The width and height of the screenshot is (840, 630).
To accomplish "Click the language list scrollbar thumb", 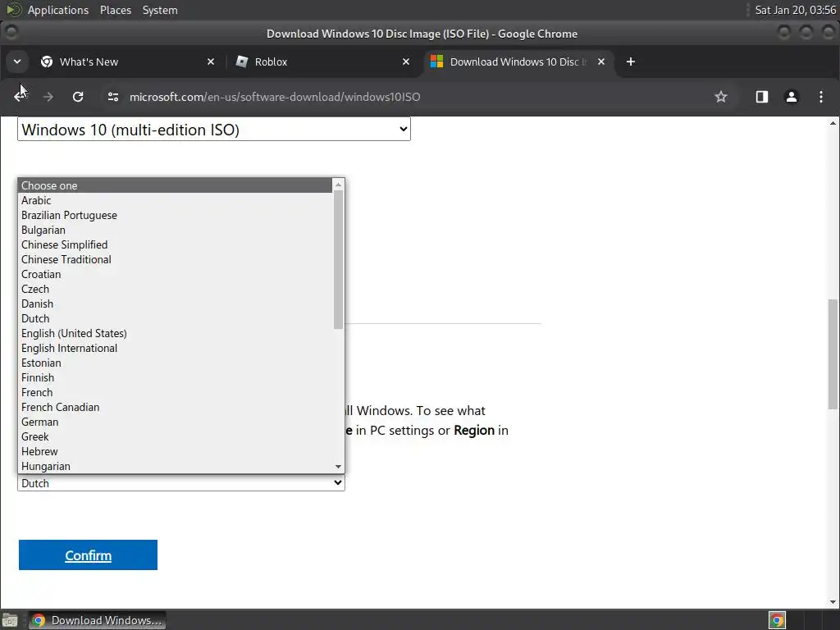I will [338, 260].
